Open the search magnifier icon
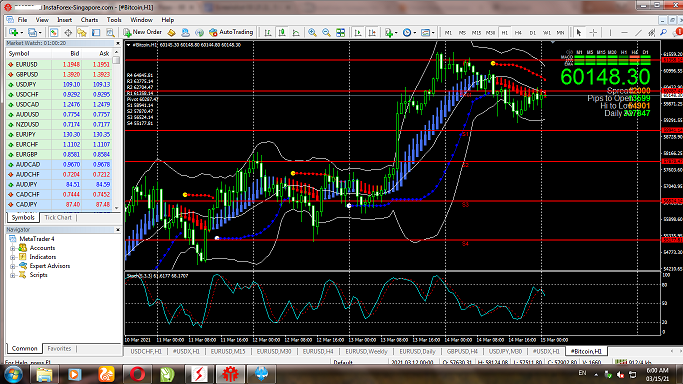Image resolution: width=683 pixels, height=384 pixels. coord(663,33)
